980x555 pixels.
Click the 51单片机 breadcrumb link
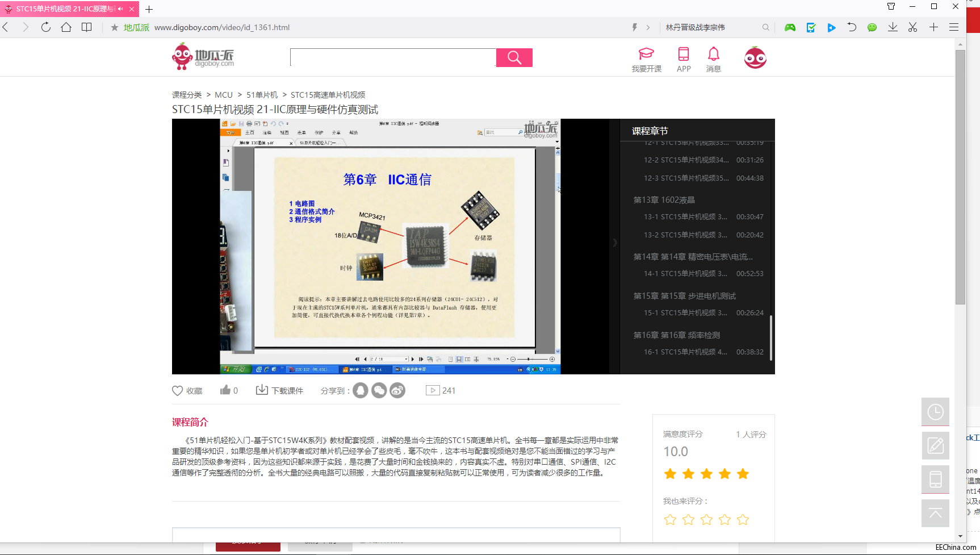click(x=262, y=95)
